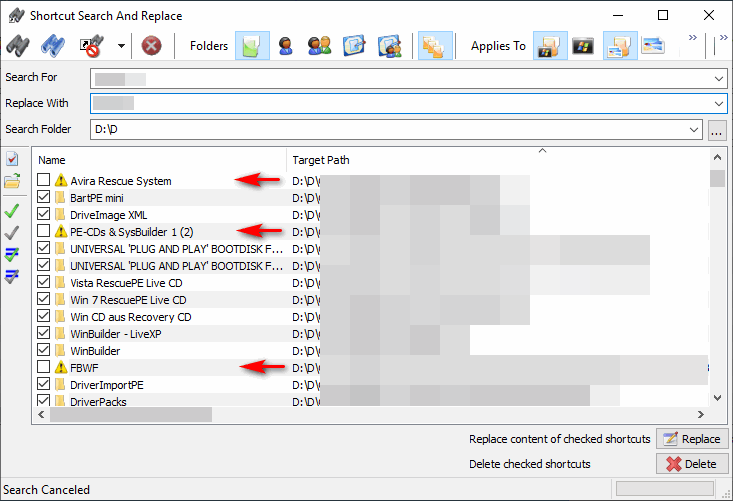This screenshot has height=501, width=733.
Task: Uncheck the Vista RescuePE Live CD checkbox
Action: coord(43,281)
